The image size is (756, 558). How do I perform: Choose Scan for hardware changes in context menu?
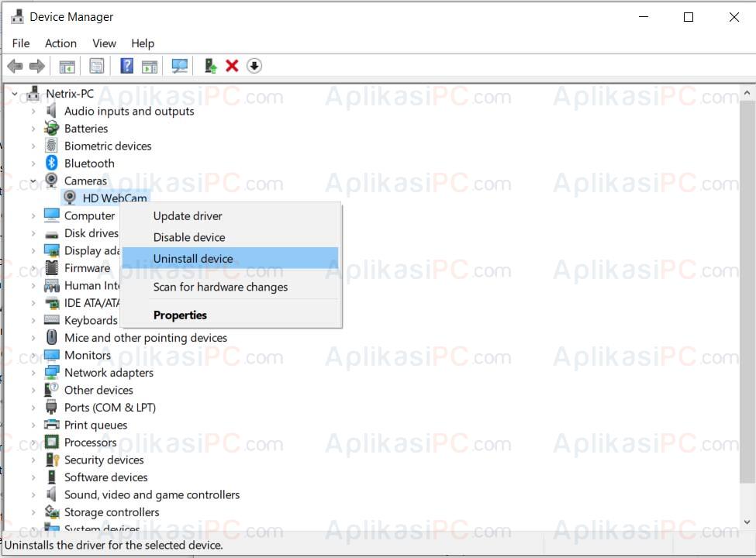tap(231, 287)
